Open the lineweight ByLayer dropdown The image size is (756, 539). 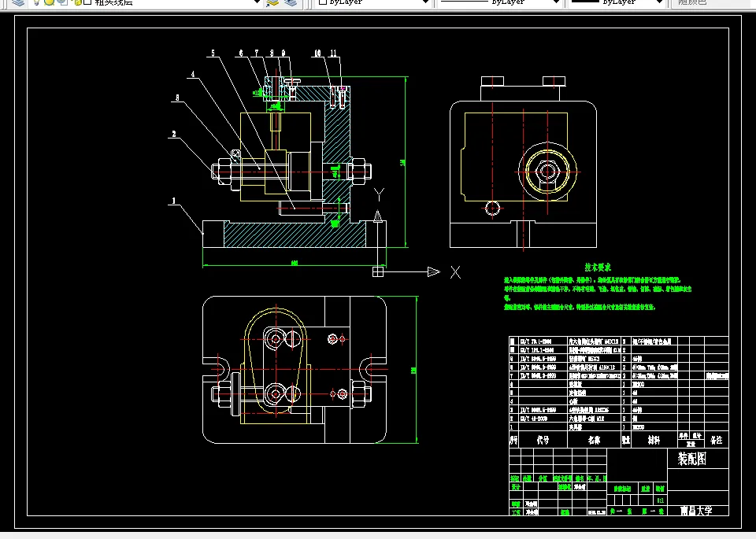coord(617,2)
